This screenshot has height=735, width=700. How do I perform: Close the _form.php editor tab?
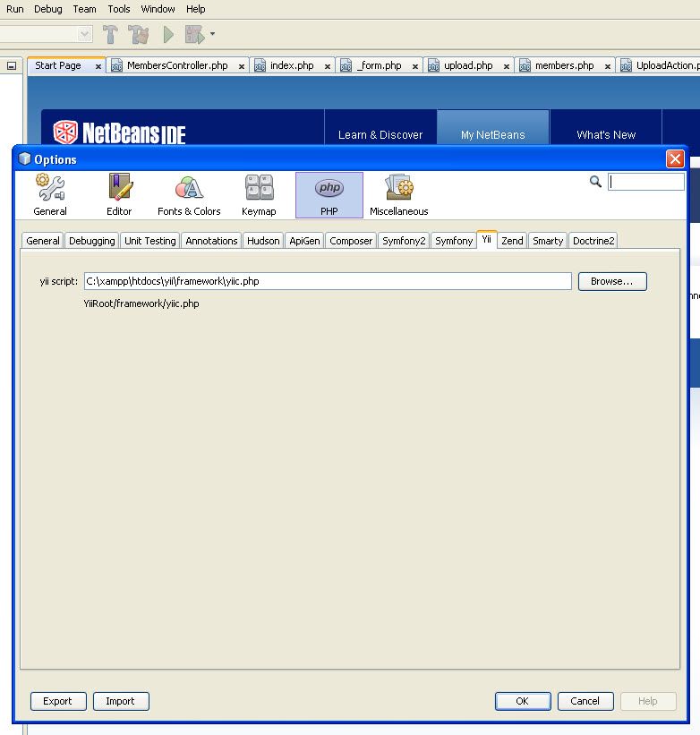coord(415,66)
